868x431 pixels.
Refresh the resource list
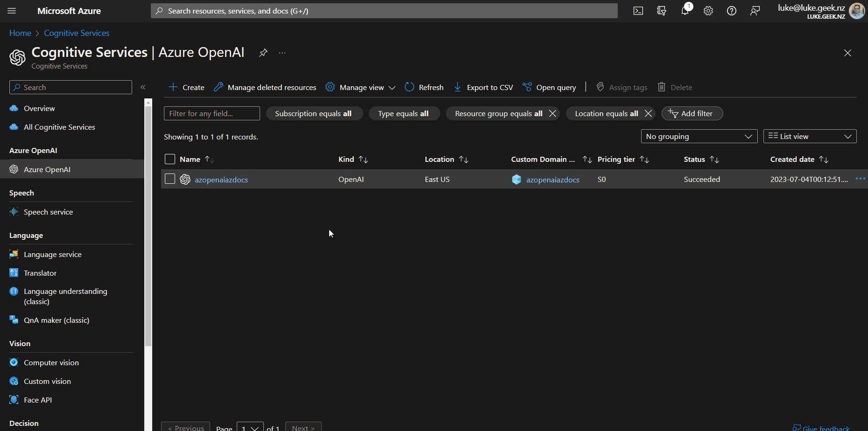tap(424, 87)
